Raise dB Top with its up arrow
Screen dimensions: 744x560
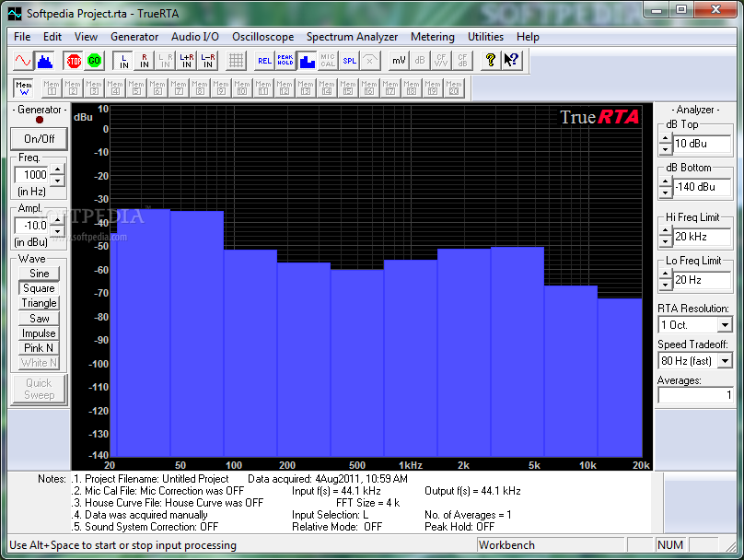click(665, 138)
